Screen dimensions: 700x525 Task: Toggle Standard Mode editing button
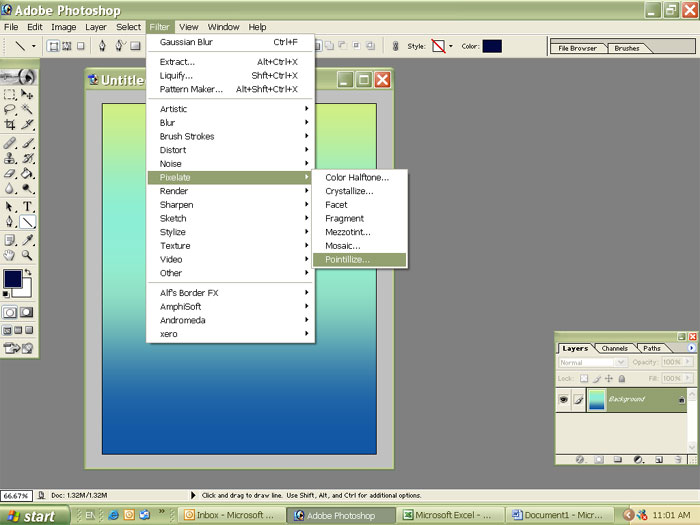pyautogui.click(x=10, y=312)
